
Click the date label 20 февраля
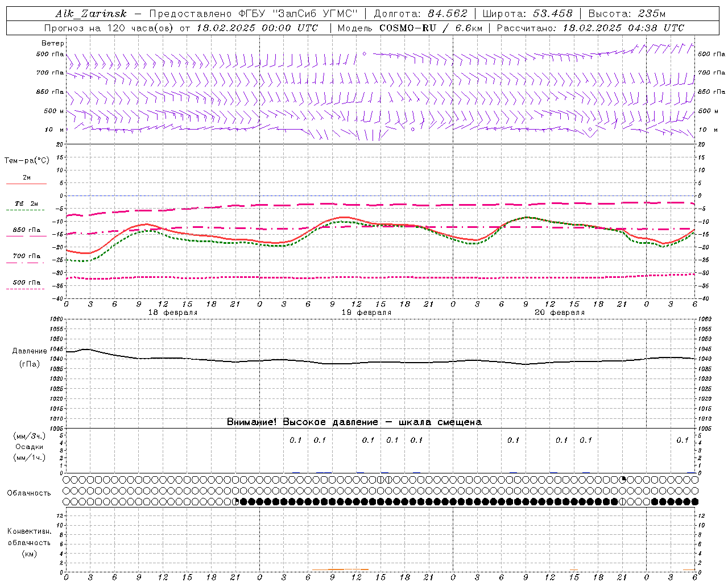pyautogui.click(x=560, y=313)
